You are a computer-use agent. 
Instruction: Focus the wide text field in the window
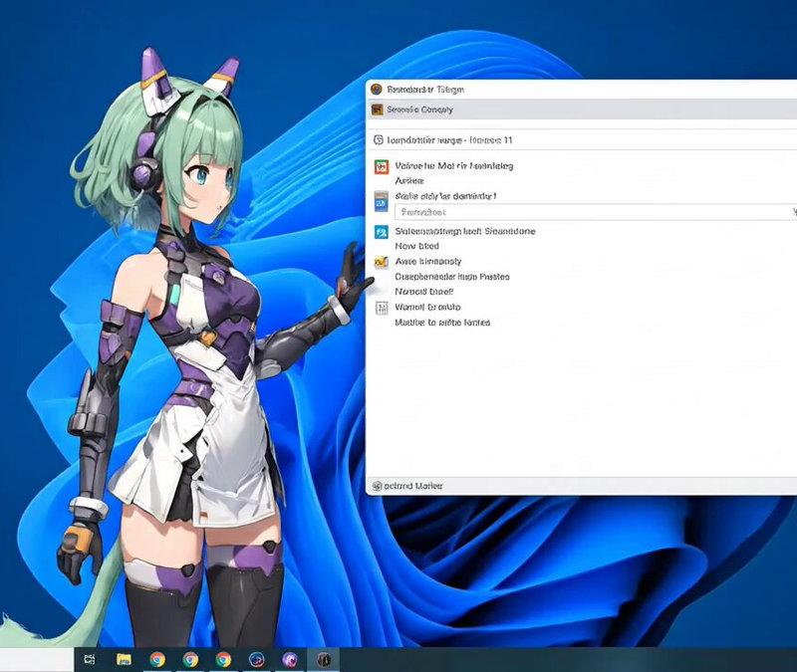pyautogui.click(x=596, y=212)
